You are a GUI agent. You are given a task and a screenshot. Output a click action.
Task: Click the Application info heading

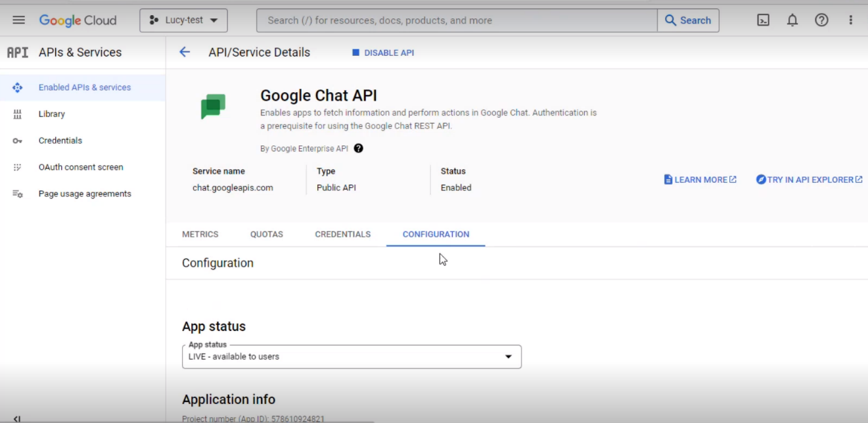[229, 399]
